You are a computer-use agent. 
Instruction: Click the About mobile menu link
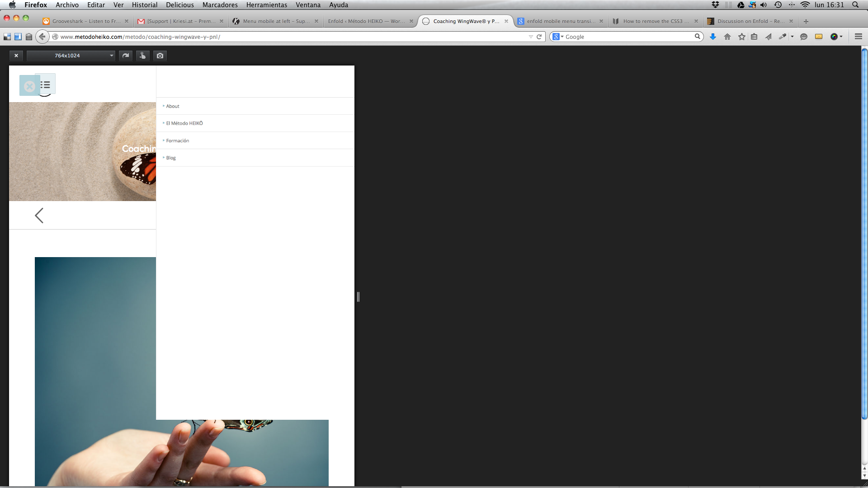click(x=173, y=106)
